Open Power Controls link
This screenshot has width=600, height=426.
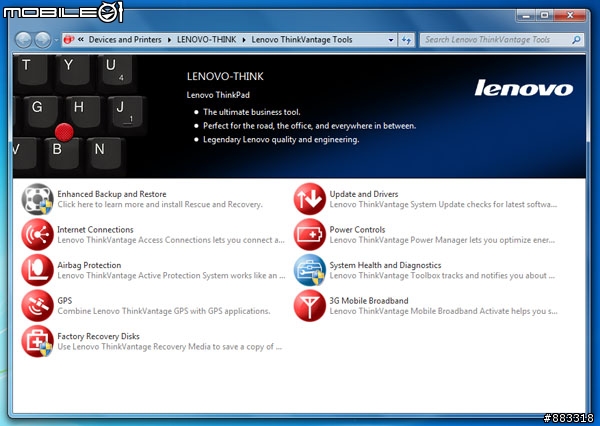(x=357, y=230)
